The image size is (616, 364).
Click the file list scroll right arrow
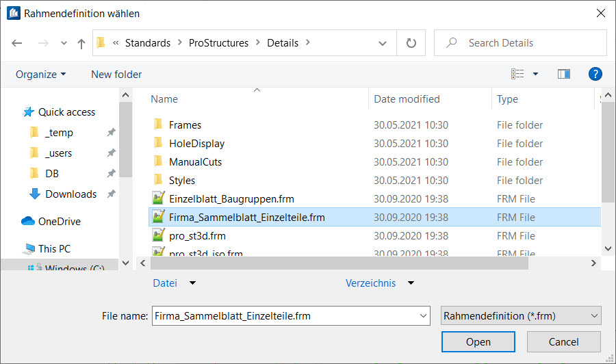click(x=593, y=263)
